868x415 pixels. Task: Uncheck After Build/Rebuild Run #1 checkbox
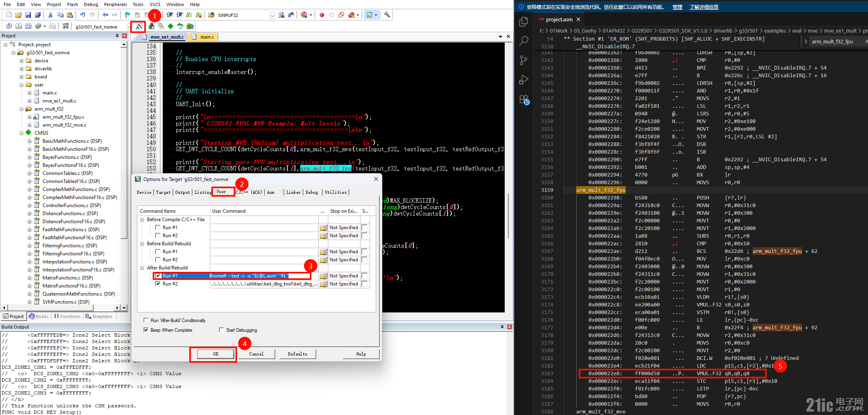(x=158, y=276)
